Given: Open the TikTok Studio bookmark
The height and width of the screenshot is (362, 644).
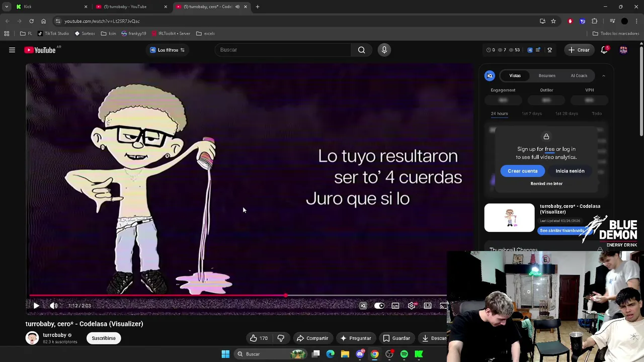Looking at the screenshot, I should coord(53,33).
